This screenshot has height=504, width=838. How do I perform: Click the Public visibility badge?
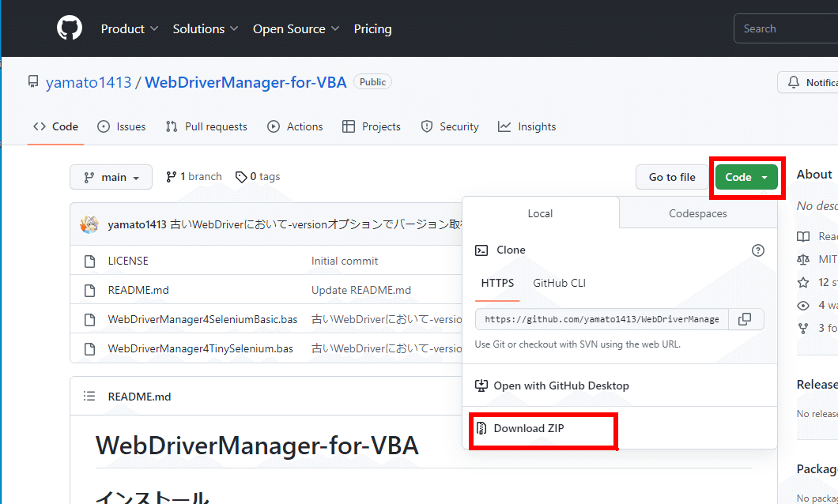point(372,81)
